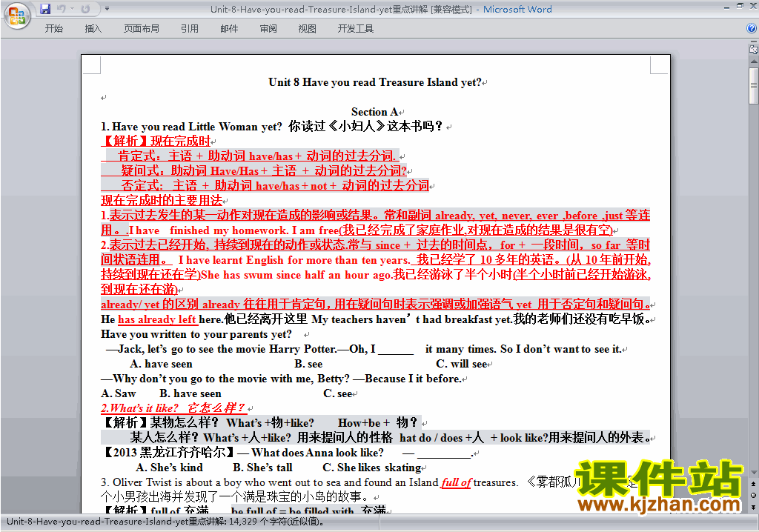Click option 'C. will see'
This screenshot has width=759, height=532.
click(x=461, y=364)
